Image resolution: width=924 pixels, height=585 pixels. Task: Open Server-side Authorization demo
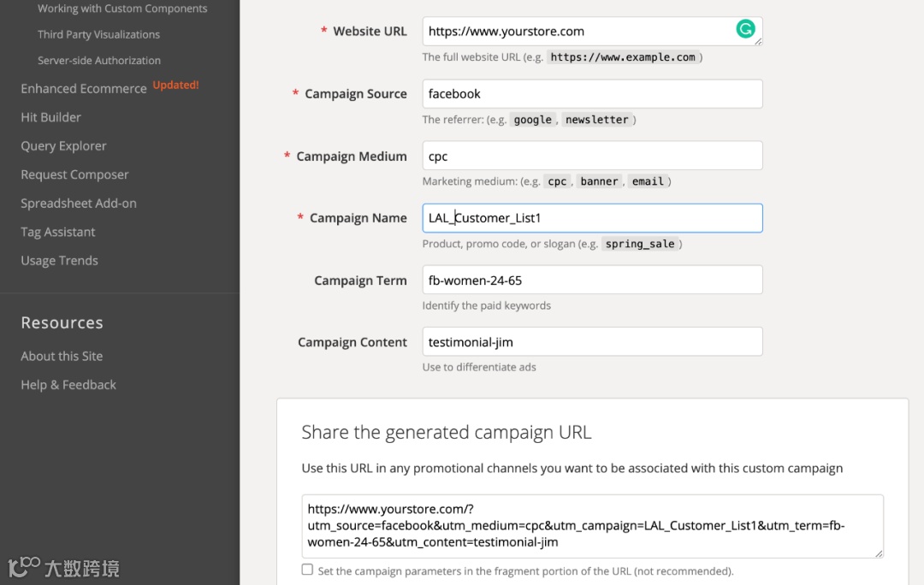coord(99,61)
